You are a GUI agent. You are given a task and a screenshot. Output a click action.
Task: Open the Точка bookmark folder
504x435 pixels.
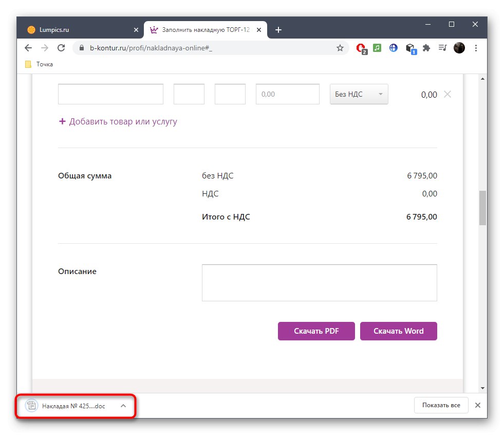pyautogui.click(x=39, y=64)
